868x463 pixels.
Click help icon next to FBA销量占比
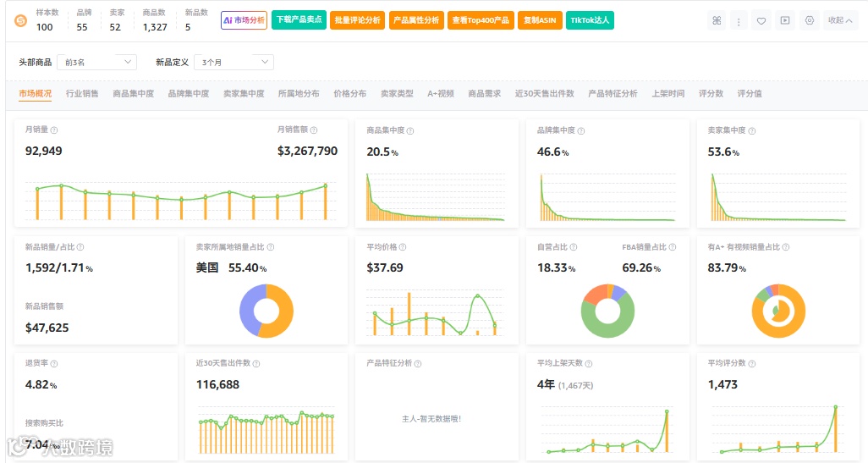click(672, 247)
